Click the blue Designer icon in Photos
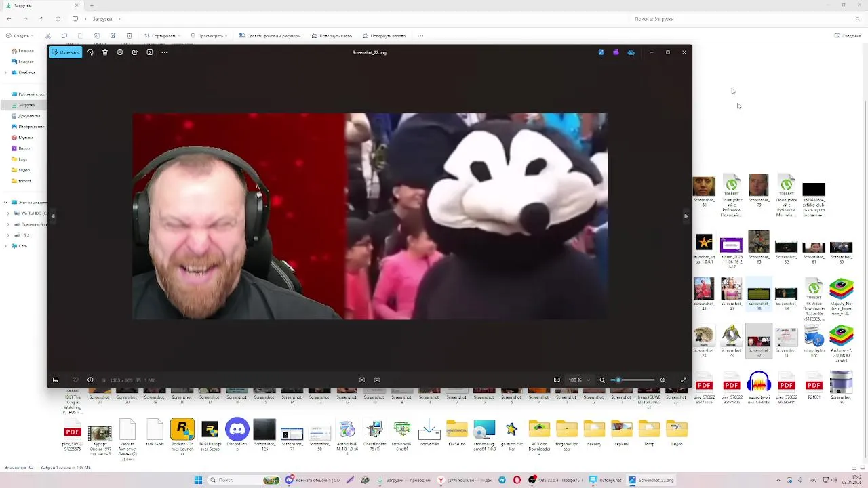 click(601, 52)
